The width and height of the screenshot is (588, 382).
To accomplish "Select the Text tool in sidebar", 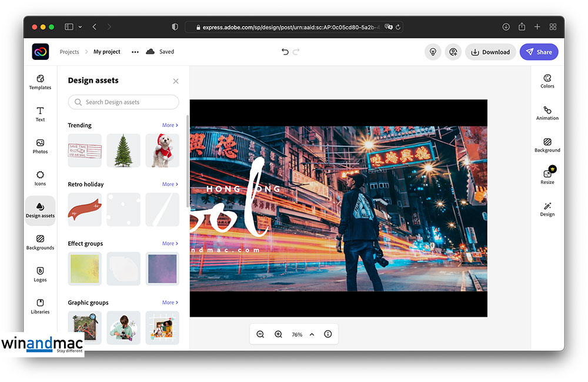I will click(40, 114).
